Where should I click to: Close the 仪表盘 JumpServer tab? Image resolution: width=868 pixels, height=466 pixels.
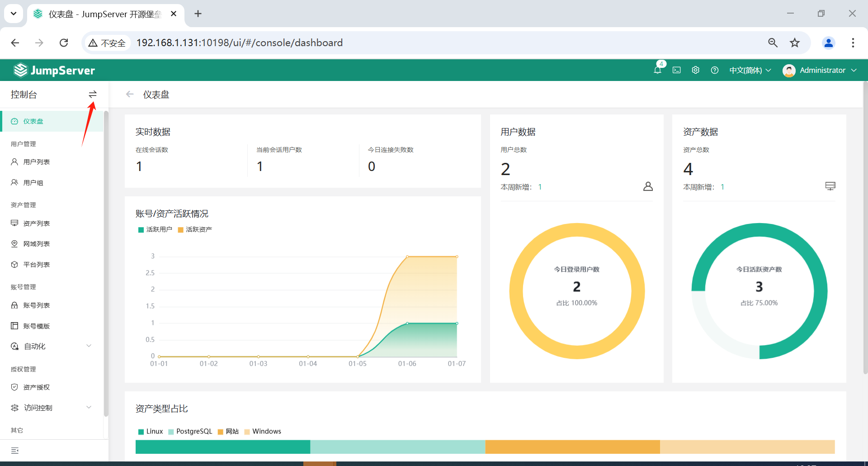[174, 14]
